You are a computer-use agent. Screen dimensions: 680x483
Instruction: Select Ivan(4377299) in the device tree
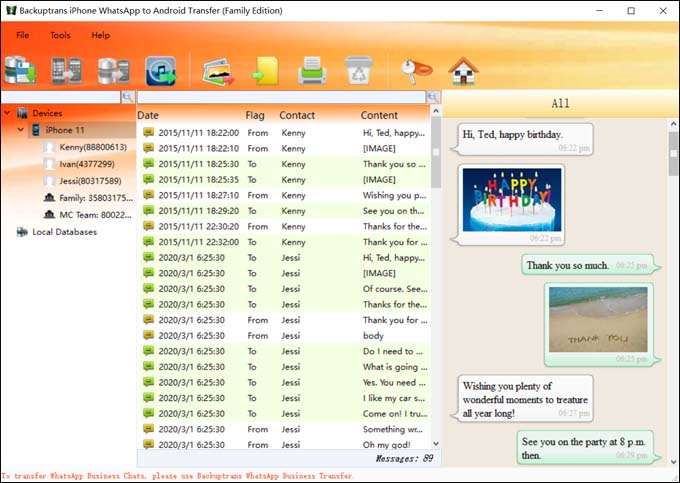point(87,164)
